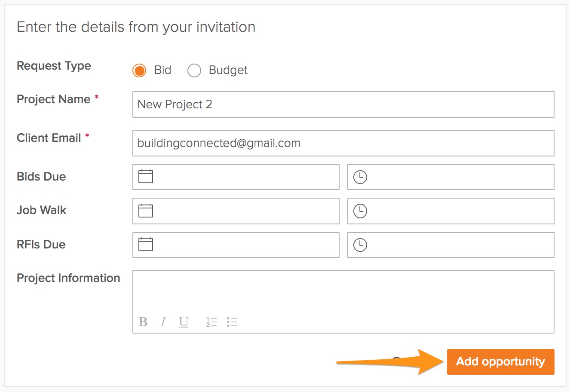This screenshot has height=392, width=570.
Task: Click the Bids Due calendar icon
Action: pyautogui.click(x=146, y=176)
